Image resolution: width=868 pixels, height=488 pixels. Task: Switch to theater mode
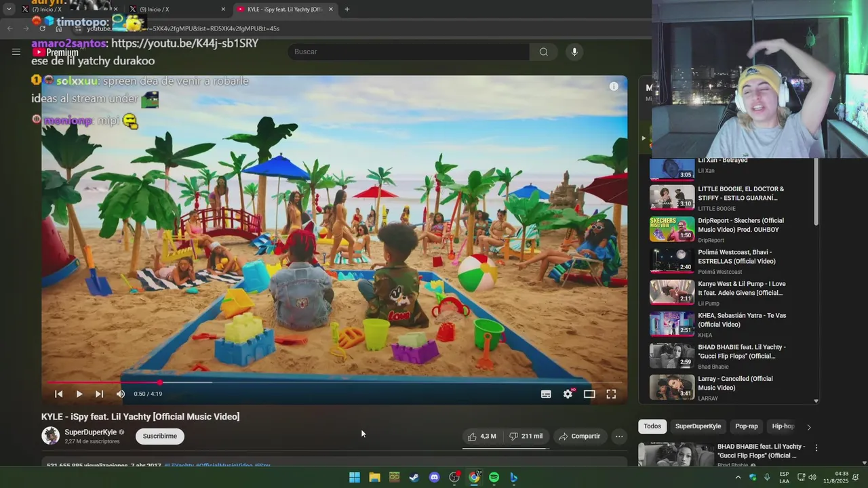pyautogui.click(x=589, y=394)
